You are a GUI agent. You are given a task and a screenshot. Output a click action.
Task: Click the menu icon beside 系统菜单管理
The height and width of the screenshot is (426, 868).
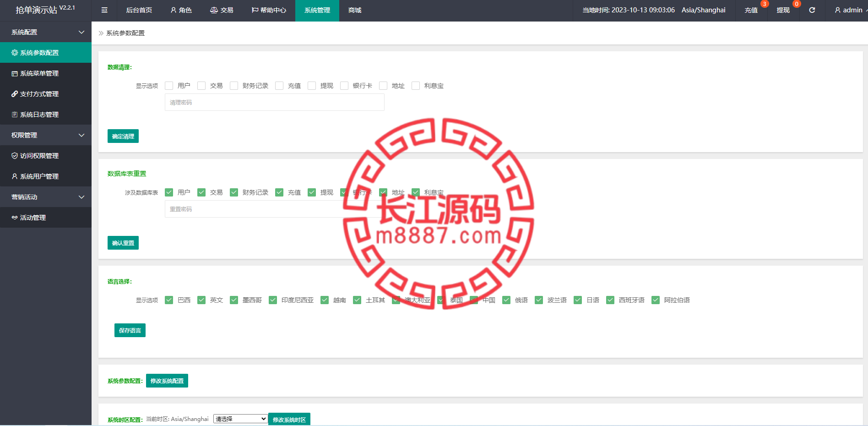click(x=15, y=73)
